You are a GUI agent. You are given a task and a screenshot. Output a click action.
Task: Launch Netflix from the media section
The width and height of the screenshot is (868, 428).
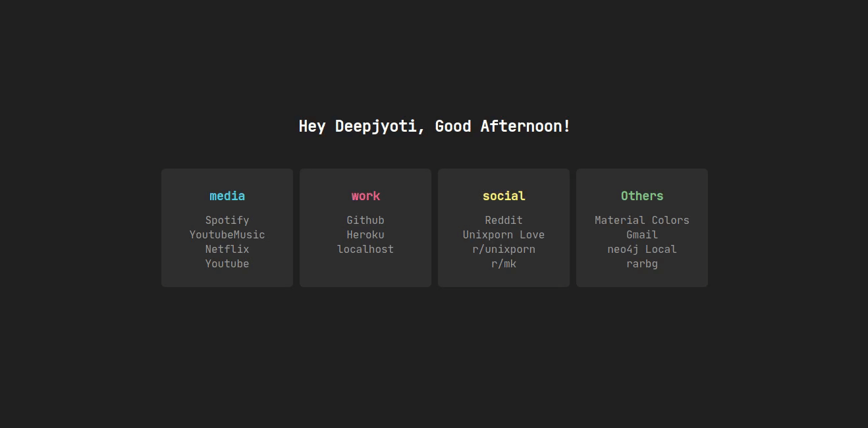(227, 249)
